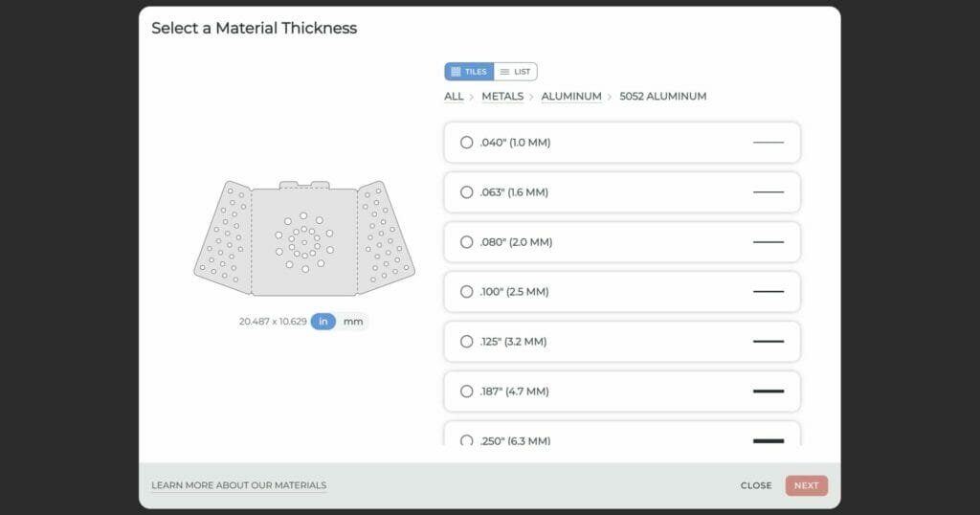Open Learn More About Our Materials link
Image resolution: width=980 pixels, height=515 pixels.
click(x=238, y=485)
